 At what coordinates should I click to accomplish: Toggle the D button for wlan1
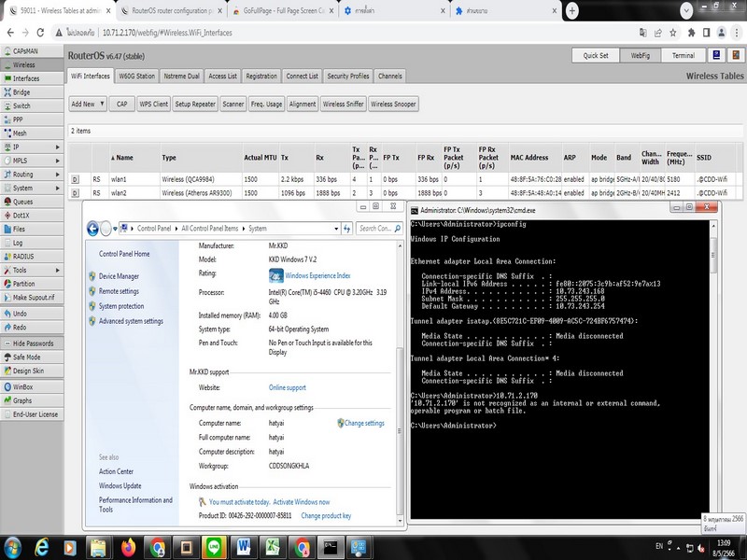point(75,179)
